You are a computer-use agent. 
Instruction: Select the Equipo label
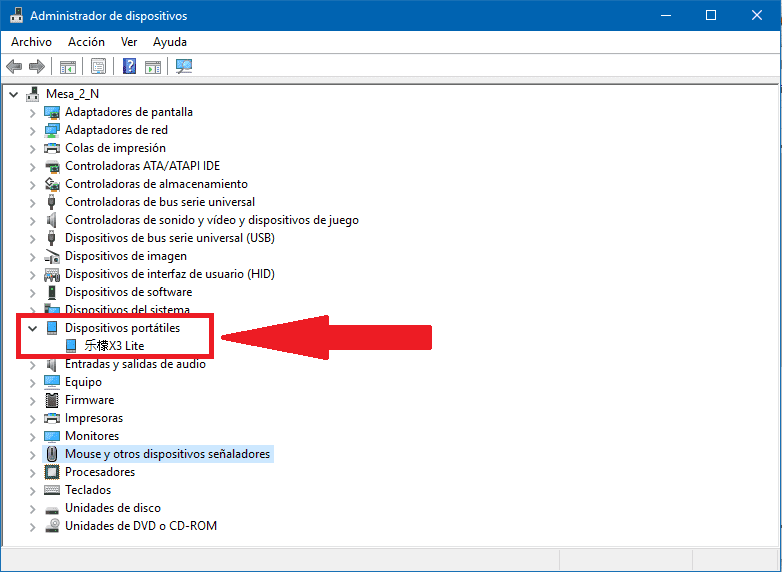click(x=83, y=382)
